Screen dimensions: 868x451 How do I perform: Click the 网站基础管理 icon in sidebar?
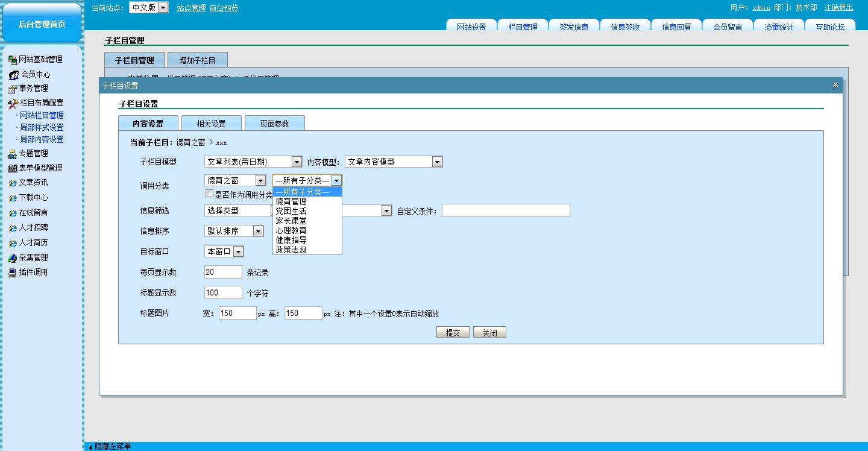12,60
